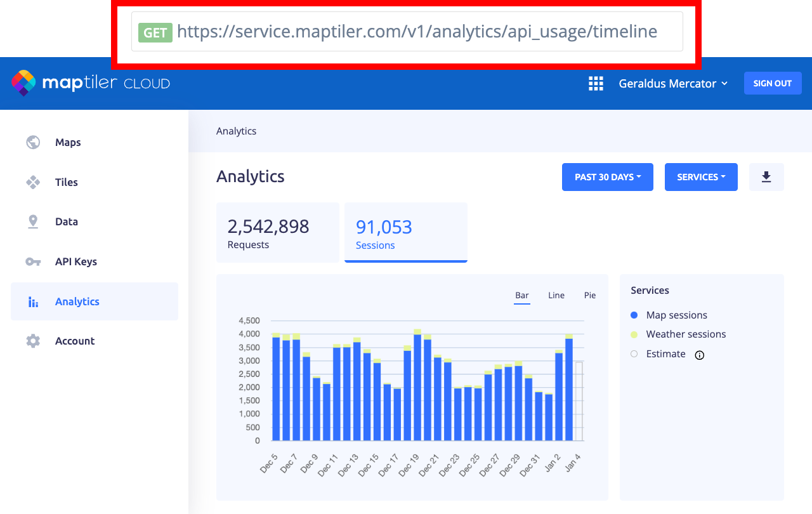
Task: Click the Account gear icon
Action: coord(33,341)
